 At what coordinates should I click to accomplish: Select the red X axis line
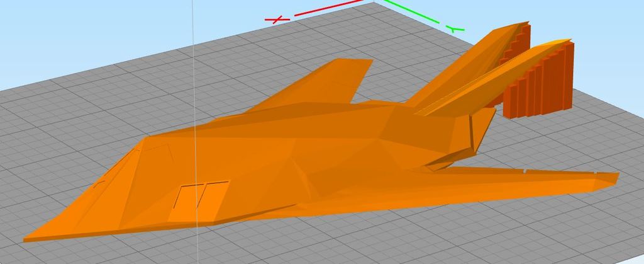pyautogui.click(x=327, y=9)
